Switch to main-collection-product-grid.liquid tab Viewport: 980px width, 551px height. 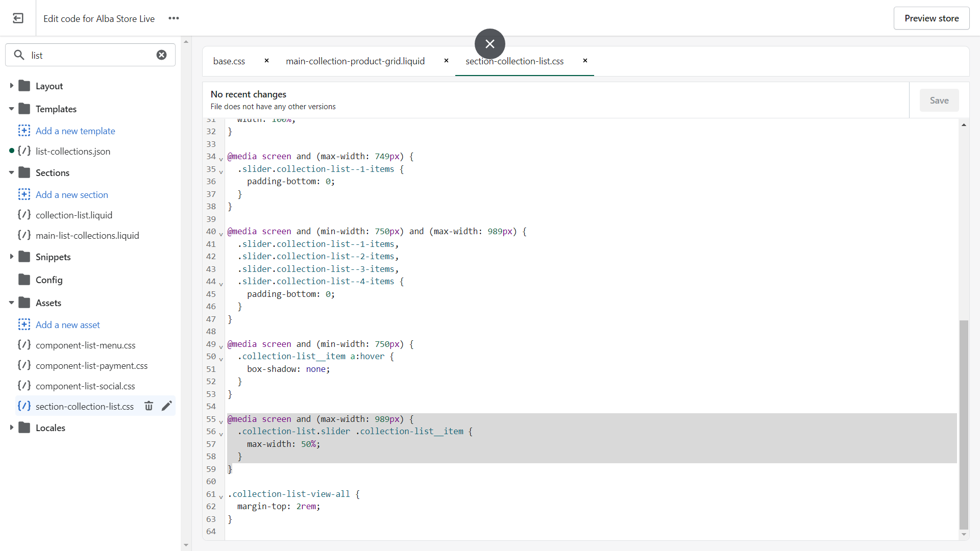pos(355,61)
